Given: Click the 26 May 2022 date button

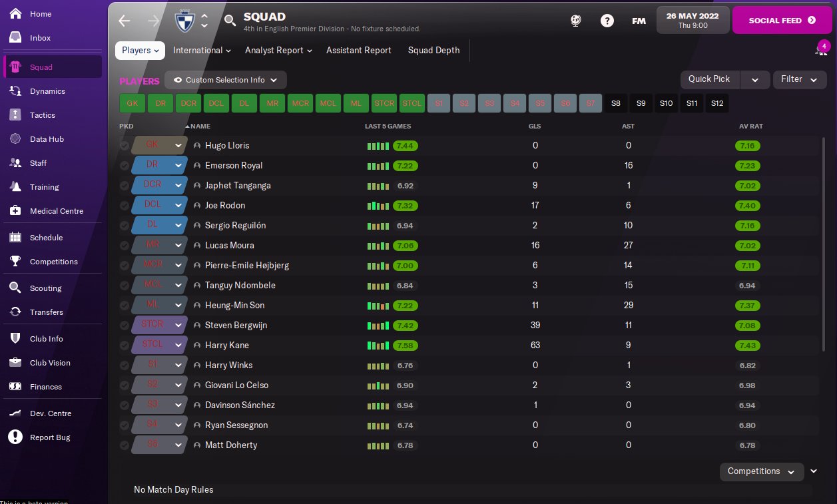Looking at the screenshot, I should (692, 20).
